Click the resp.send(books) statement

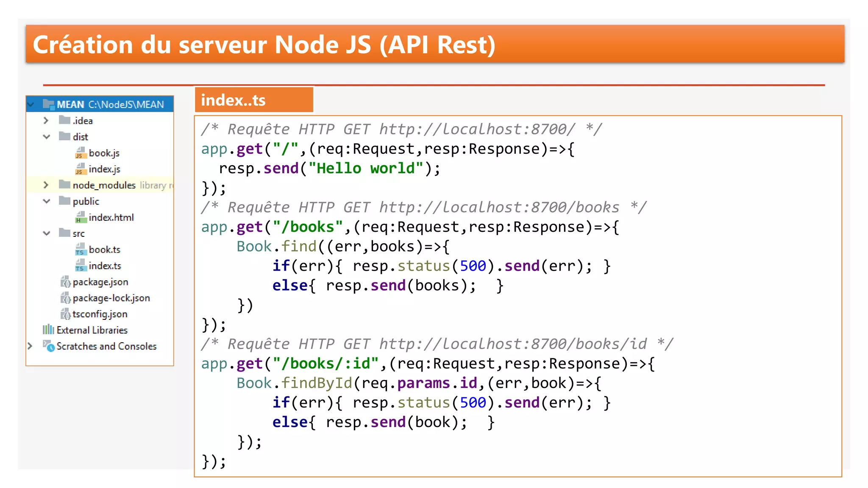(x=401, y=286)
